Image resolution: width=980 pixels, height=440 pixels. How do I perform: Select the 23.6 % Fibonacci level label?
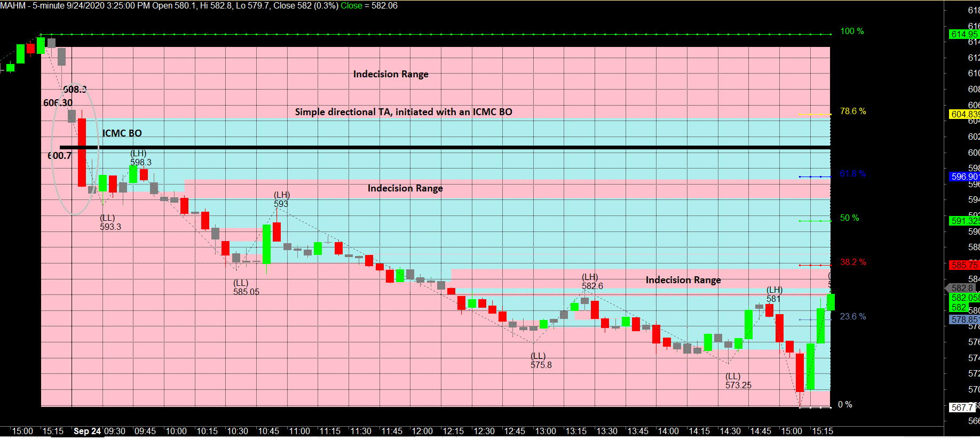(x=852, y=317)
